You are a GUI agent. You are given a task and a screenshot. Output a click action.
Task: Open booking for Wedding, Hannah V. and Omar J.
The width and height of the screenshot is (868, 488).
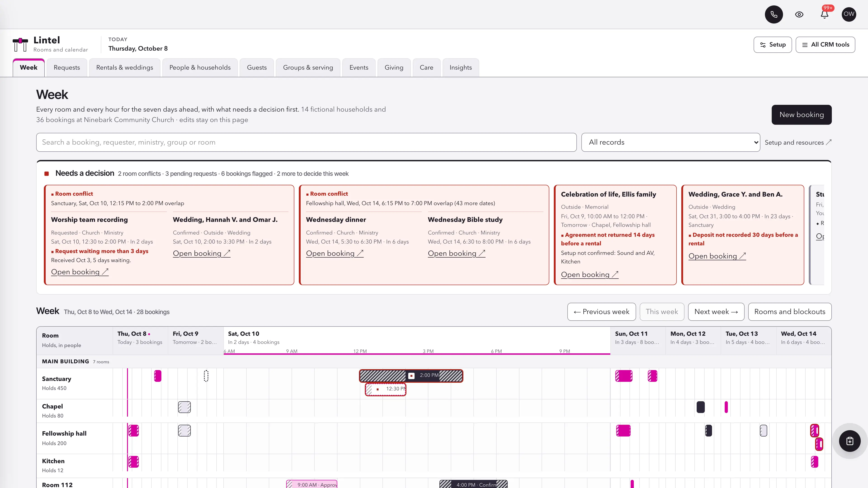click(x=201, y=253)
